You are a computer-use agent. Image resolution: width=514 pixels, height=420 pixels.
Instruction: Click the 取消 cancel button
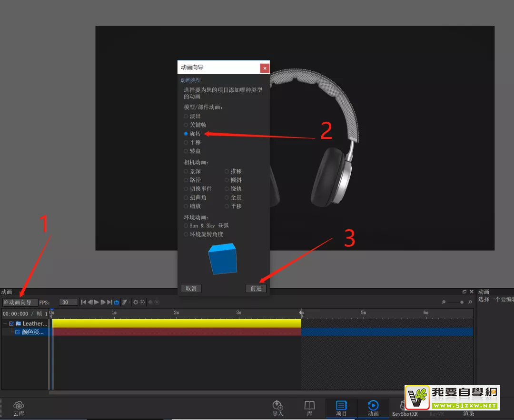[x=191, y=289]
